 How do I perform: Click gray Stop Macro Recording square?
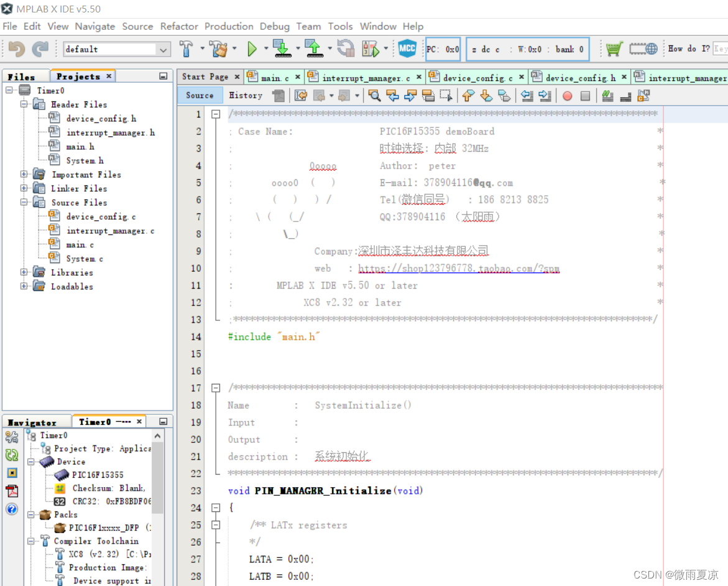tap(586, 96)
